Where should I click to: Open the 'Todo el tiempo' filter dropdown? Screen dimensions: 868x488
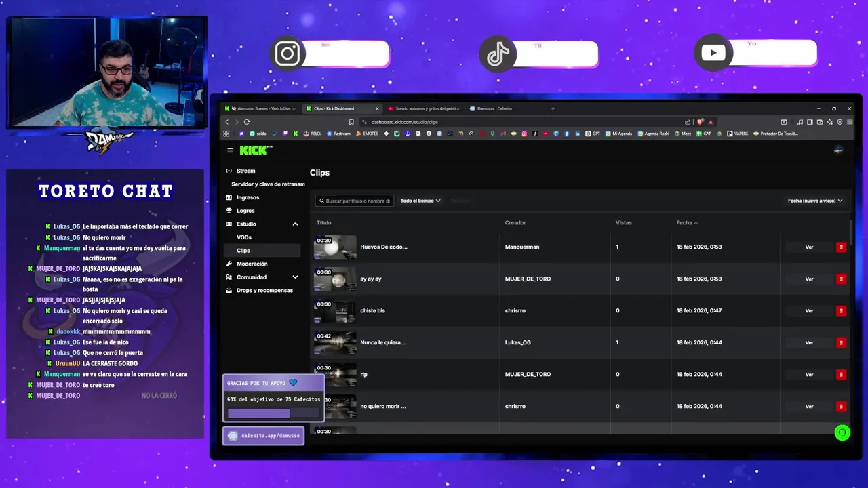coord(420,201)
